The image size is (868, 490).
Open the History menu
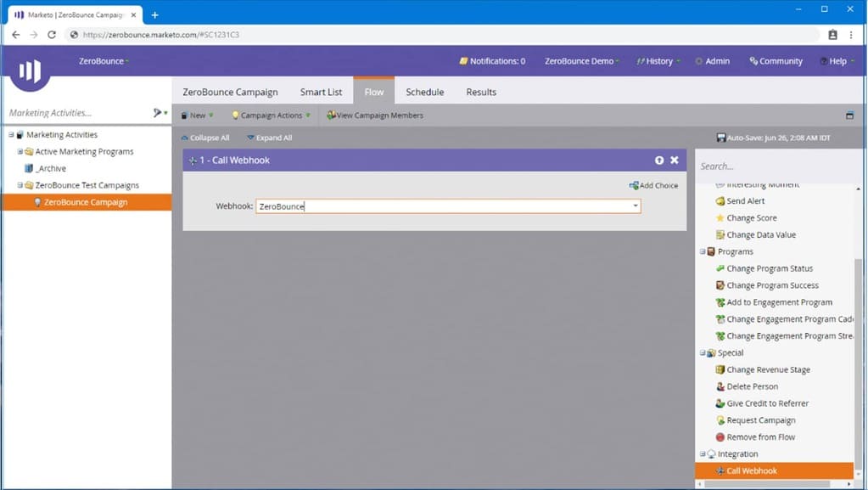tap(658, 61)
